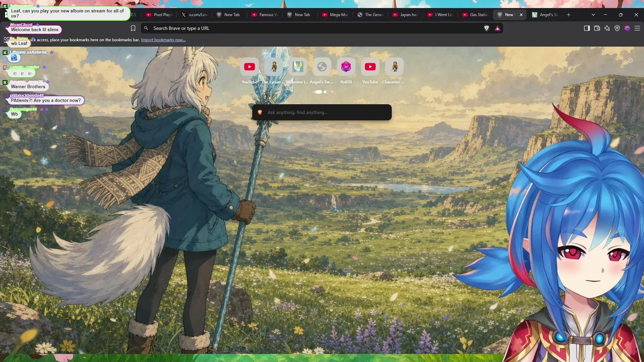Click the Brave logo in the Ask anything box
Viewport: 644px width, 362px height.
(x=260, y=112)
